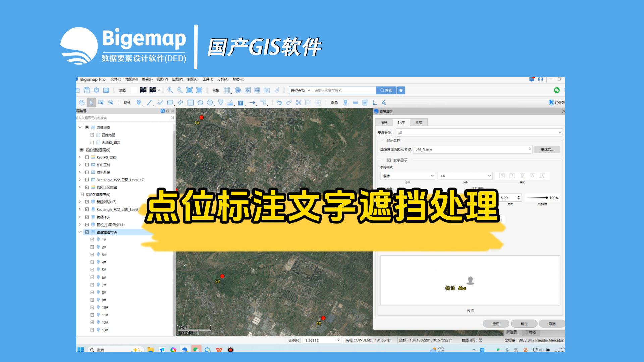644x362 pixels.
Task: Click the measure point location icon
Action: click(x=346, y=103)
